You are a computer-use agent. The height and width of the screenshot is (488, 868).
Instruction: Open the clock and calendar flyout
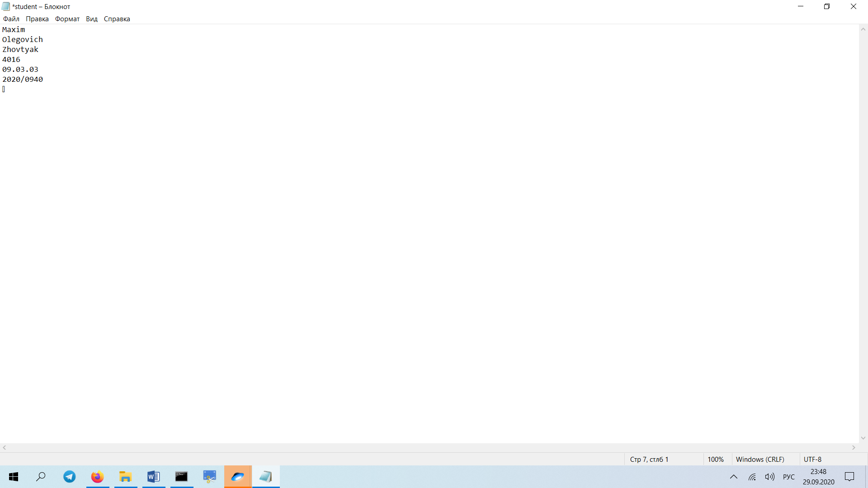tap(818, 477)
